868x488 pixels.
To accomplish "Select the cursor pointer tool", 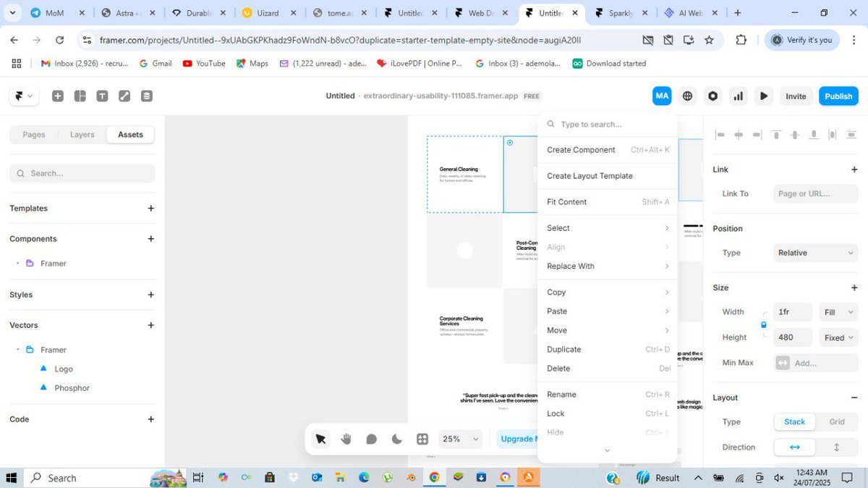I will point(321,439).
